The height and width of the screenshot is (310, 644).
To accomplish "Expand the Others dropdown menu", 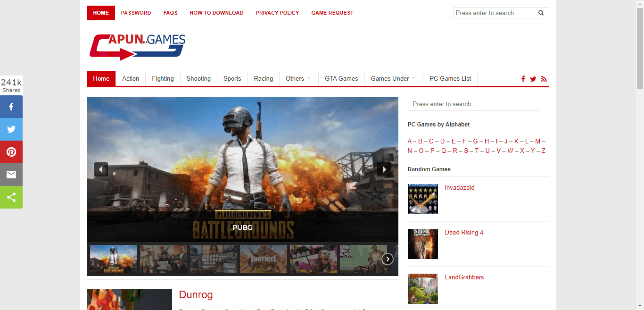I will pyautogui.click(x=298, y=79).
